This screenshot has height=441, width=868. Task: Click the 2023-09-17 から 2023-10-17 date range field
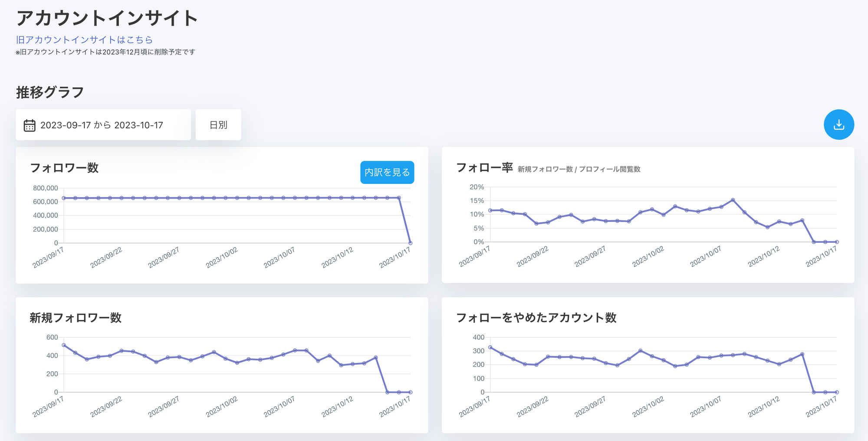tap(103, 125)
